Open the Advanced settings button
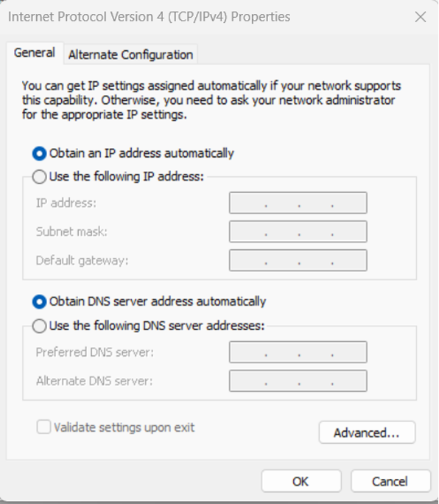This screenshot has height=504, width=439. [x=367, y=433]
